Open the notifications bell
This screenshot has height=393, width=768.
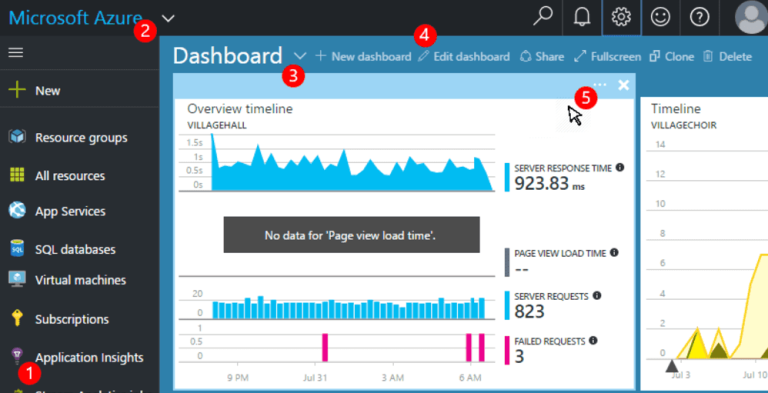point(582,18)
